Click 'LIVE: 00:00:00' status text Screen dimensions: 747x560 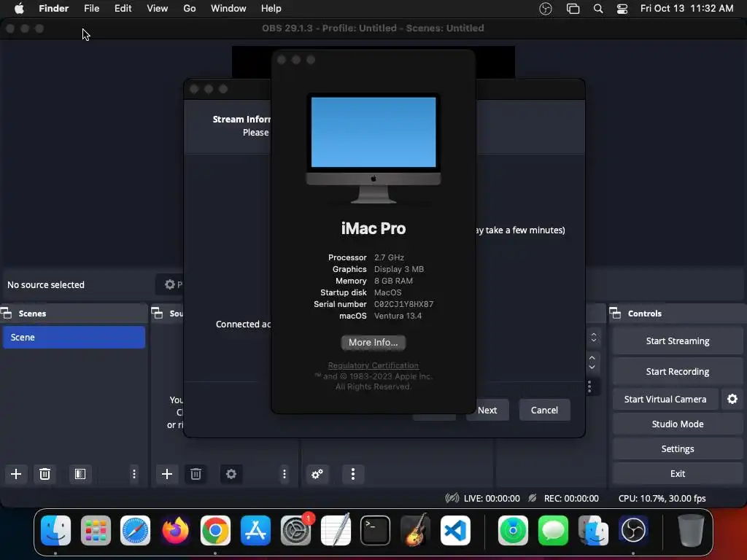pyautogui.click(x=492, y=498)
